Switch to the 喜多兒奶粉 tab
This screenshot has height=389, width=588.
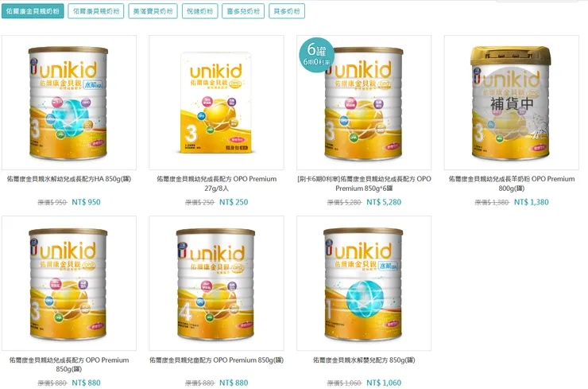click(x=243, y=11)
